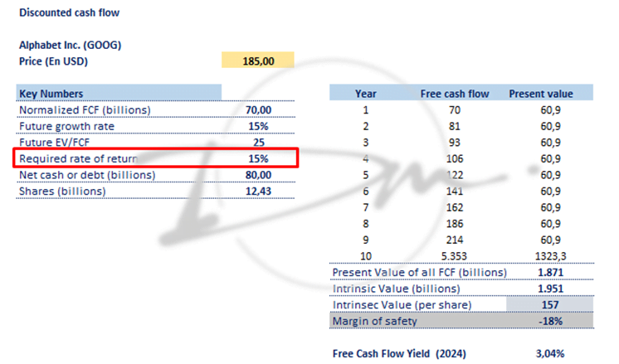Click the Year 10 cell
This screenshot has width=619, height=364.
pyautogui.click(x=366, y=256)
